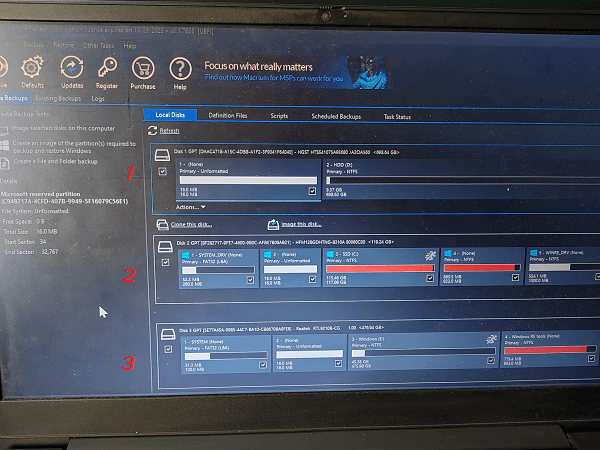Select the Windows (E:) partition on Disk 3

click(424, 351)
